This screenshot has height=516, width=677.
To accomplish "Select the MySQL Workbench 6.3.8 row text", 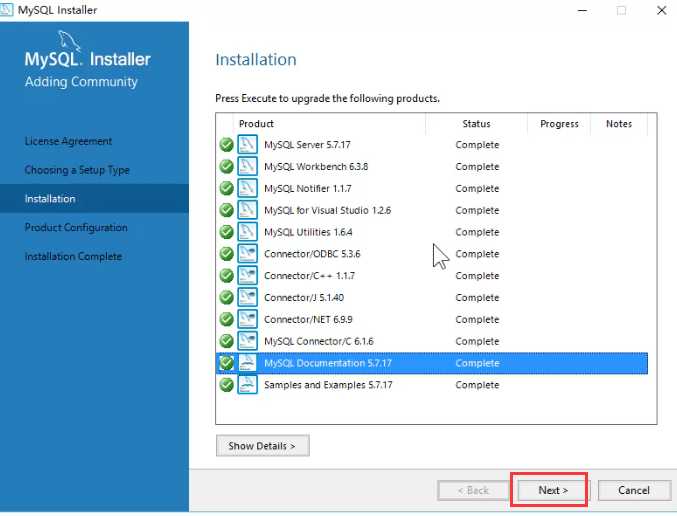I will (x=316, y=167).
